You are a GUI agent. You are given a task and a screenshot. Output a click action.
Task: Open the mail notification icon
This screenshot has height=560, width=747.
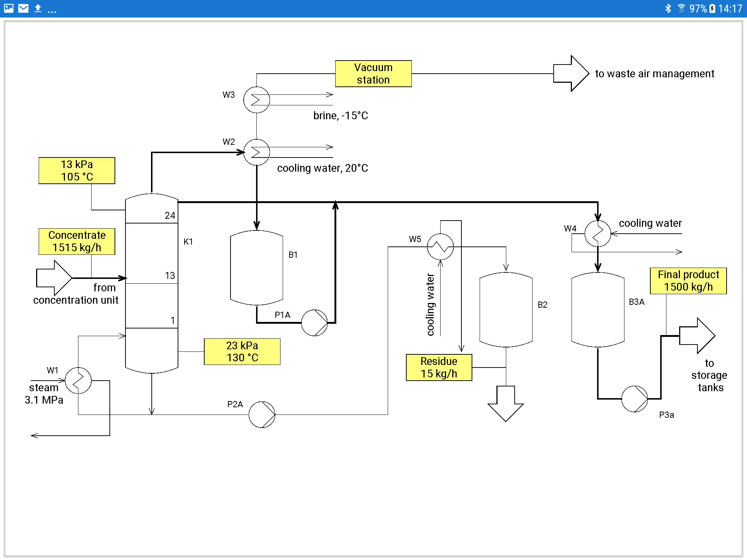pyautogui.click(x=23, y=8)
